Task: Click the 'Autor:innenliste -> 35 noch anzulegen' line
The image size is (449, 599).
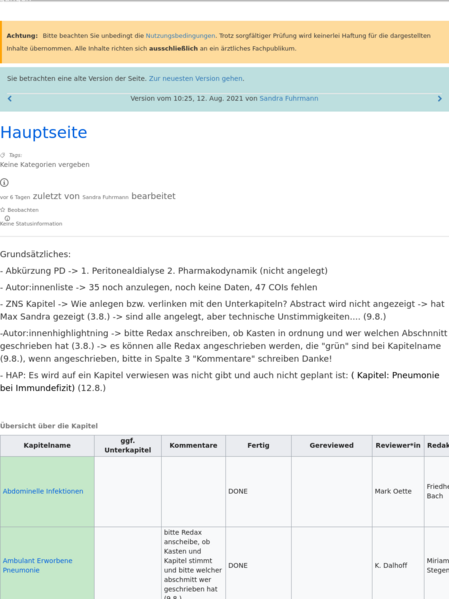Action: 159,287
